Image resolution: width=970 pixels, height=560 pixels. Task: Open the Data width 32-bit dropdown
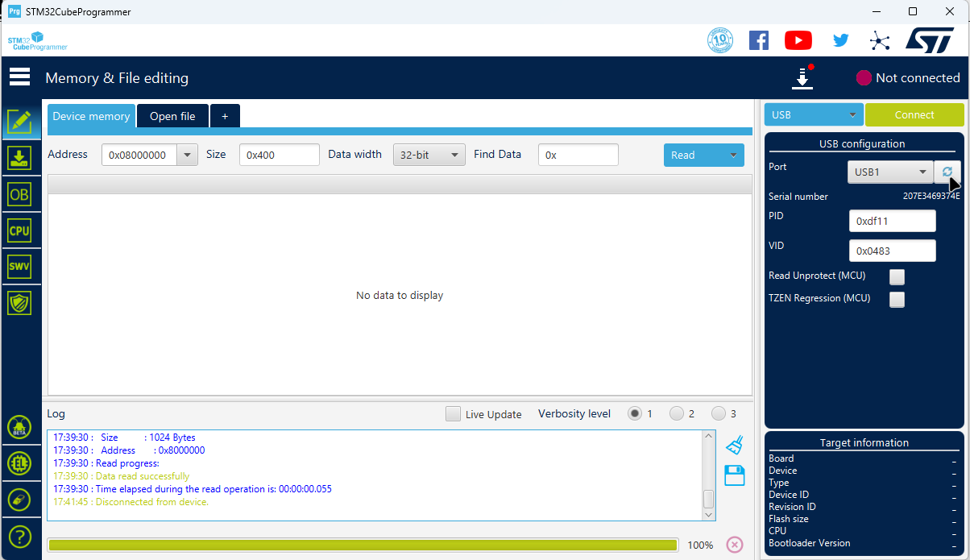click(x=429, y=155)
